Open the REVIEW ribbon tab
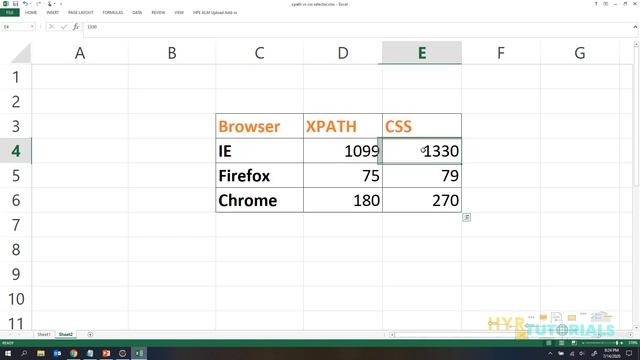This screenshot has height=360, width=640. (158, 13)
